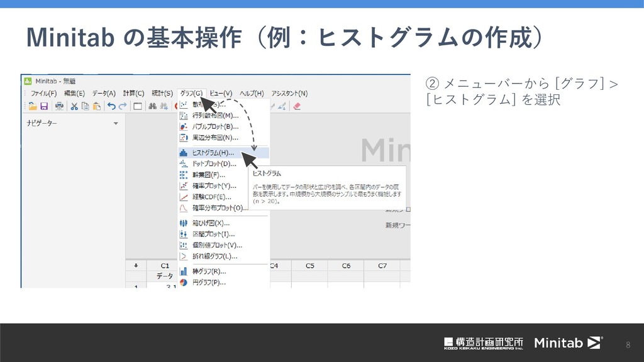Click the Save disk toolbar icon

(x=44, y=106)
